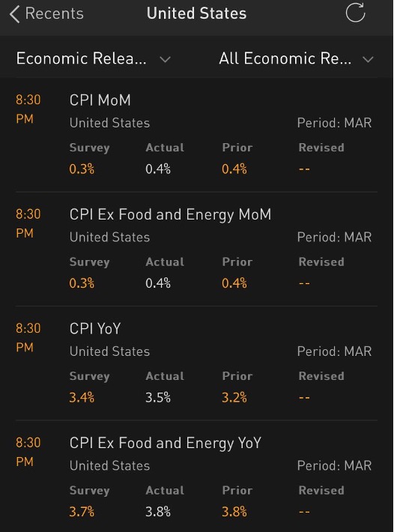Tap the refresh icon at top right

(355, 13)
